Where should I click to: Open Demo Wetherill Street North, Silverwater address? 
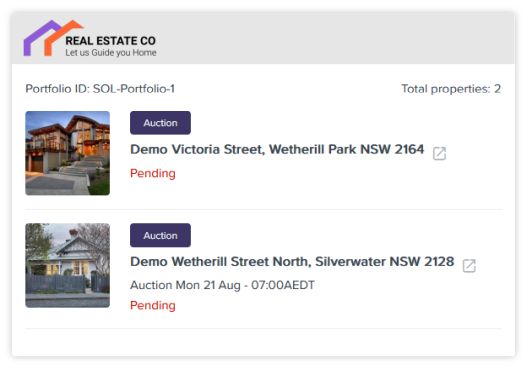tap(292, 261)
